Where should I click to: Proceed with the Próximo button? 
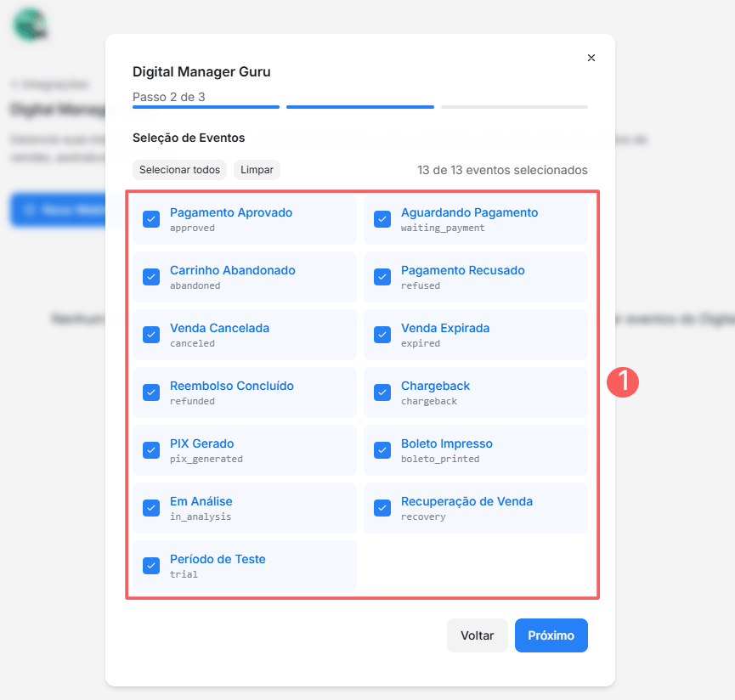551,635
